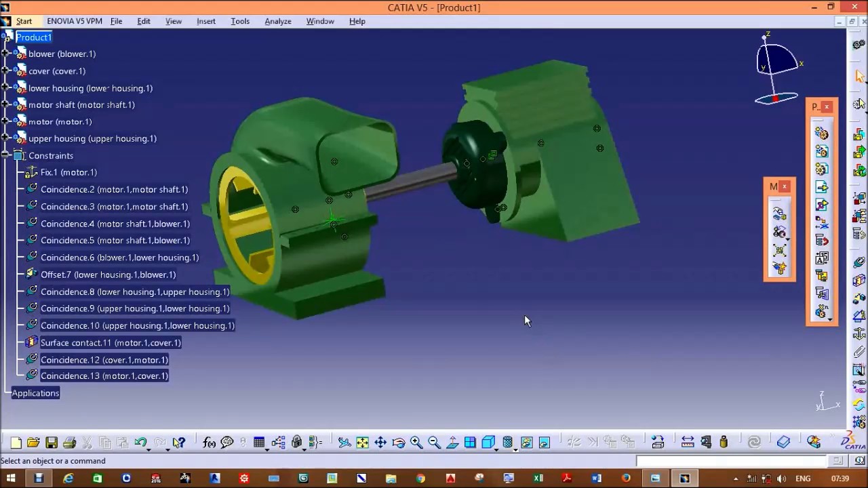Image resolution: width=868 pixels, height=488 pixels.
Task: Open Excel from the Windows taskbar
Action: tap(538, 479)
